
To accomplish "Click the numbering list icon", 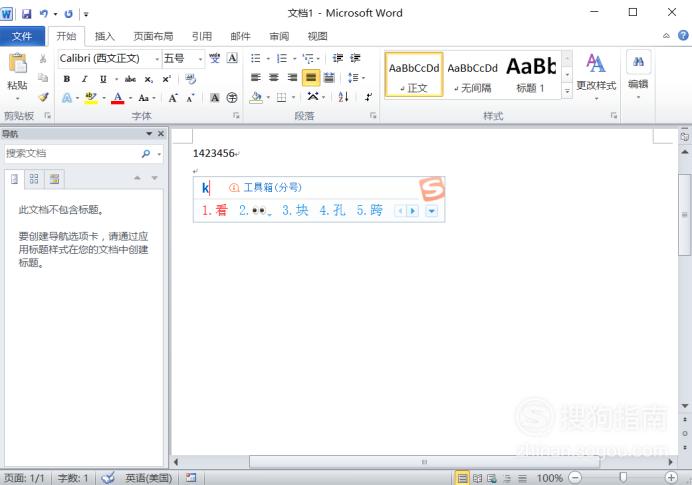I will point(282,58).
